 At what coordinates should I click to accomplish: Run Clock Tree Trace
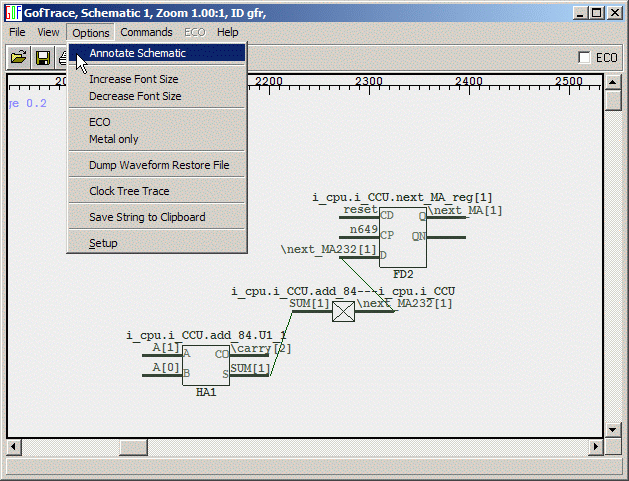click(x=129, y=191)
